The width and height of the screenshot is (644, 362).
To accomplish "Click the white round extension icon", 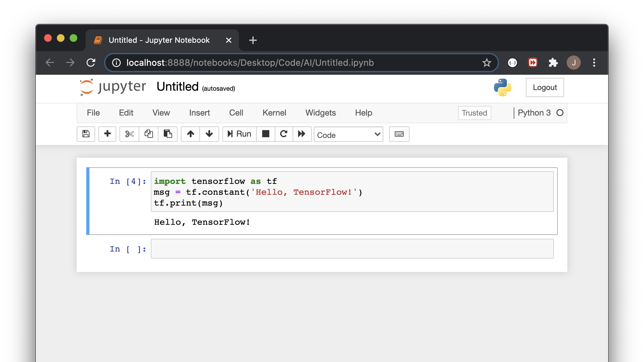I will coord(512,63).
